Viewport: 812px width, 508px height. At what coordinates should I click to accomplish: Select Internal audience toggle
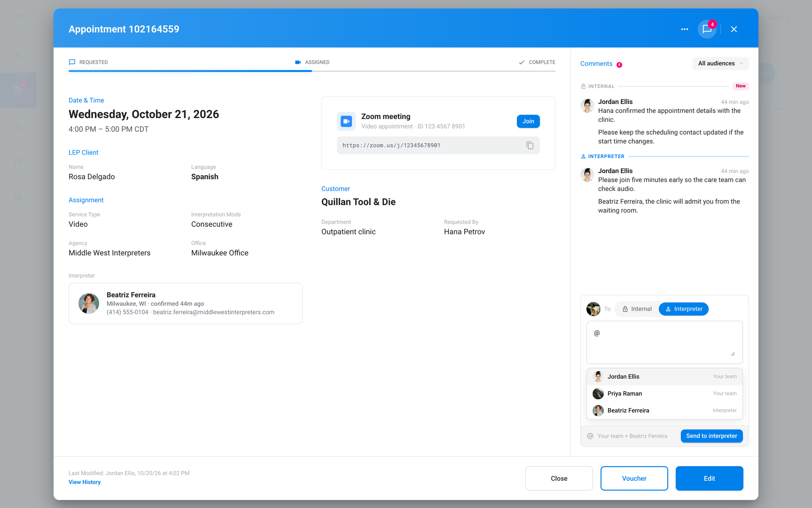coord(637,309)
